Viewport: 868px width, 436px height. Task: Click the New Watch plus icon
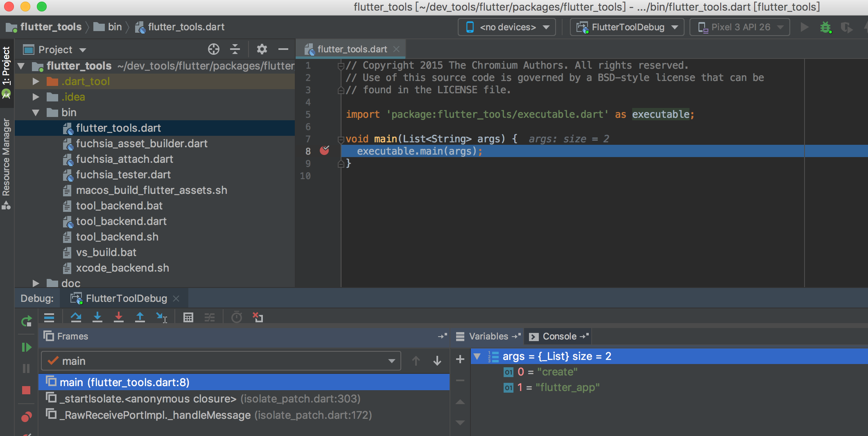tap(460, 359)
